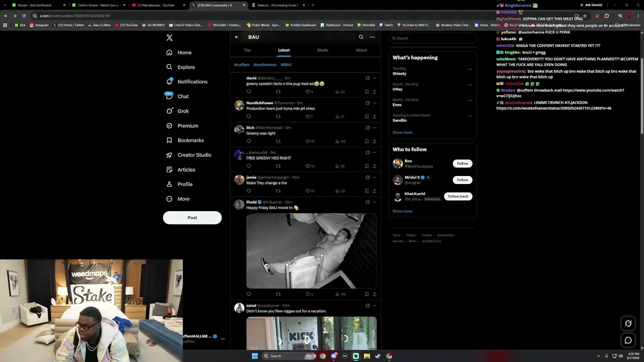Open Articles in the X sidebar

[180, 169]
